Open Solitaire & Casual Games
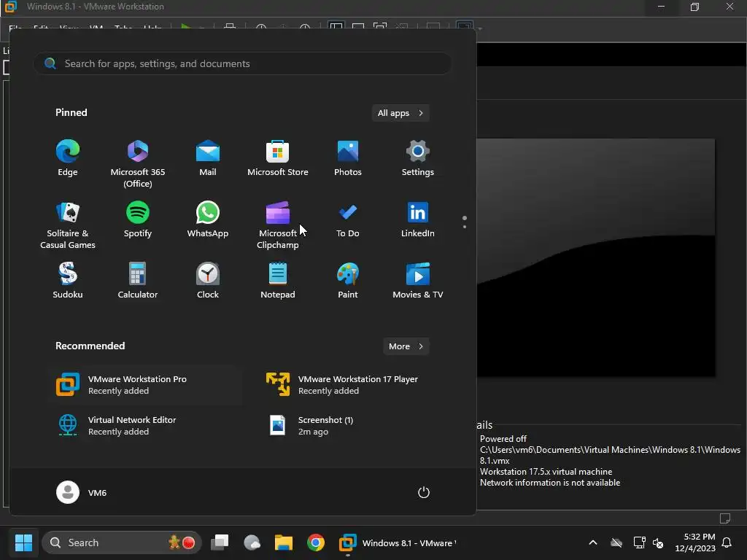Viewport: 747px width, 560px height. click(x=68, y=225)
